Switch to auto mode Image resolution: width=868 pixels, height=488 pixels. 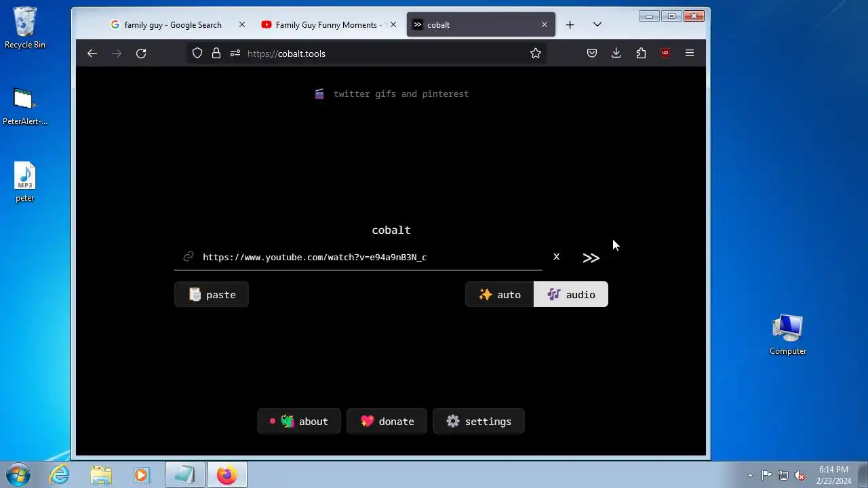coord(500,295)
